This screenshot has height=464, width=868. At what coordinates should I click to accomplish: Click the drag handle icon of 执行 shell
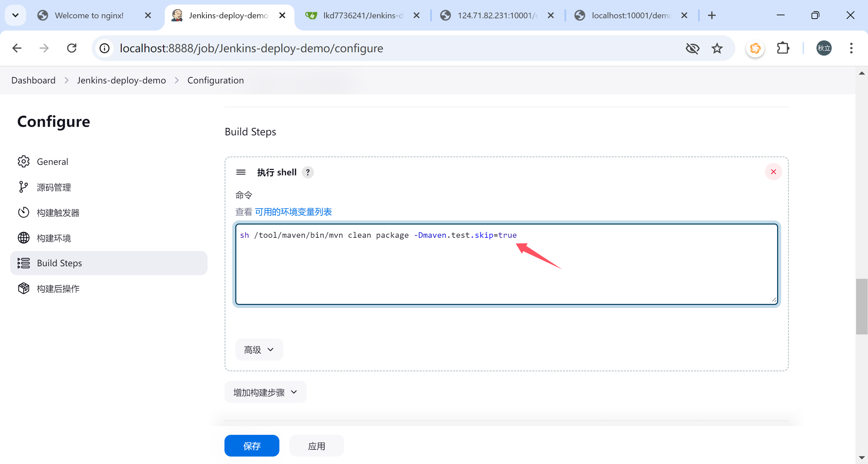tap(241, 172)
